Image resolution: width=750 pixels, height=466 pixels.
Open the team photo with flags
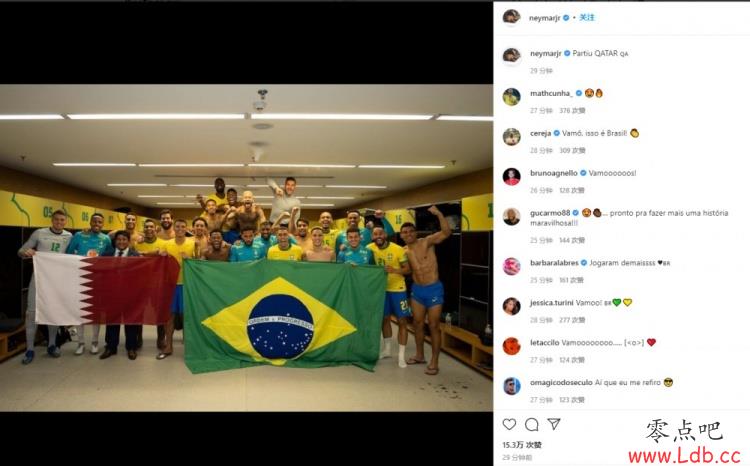click(246, 248)
